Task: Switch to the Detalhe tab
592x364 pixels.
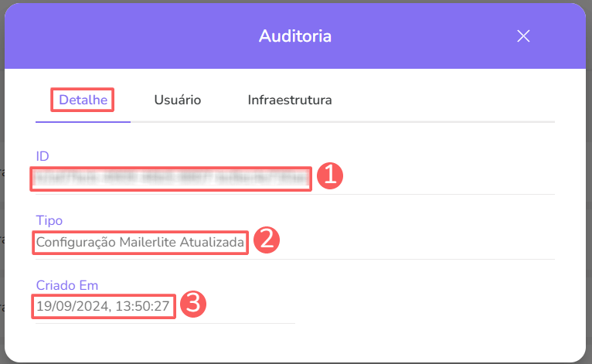Action: [83, 100]
